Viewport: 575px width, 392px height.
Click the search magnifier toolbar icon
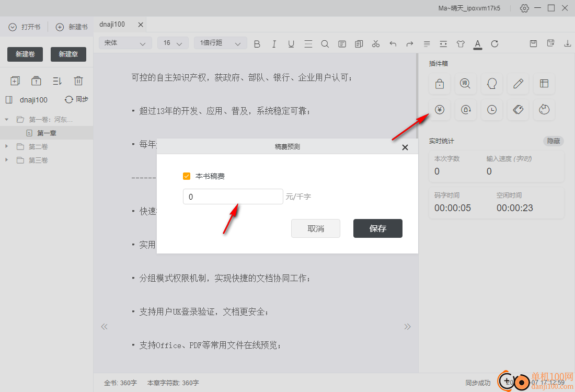tap(325, 44)
